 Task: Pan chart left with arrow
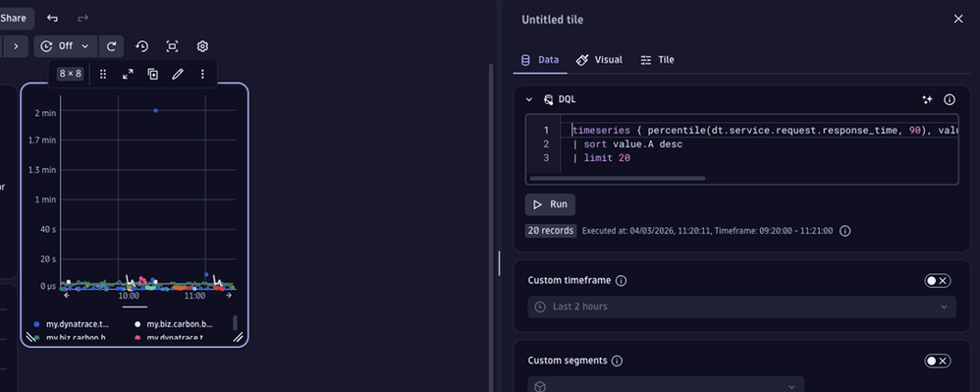coord(66,296)
